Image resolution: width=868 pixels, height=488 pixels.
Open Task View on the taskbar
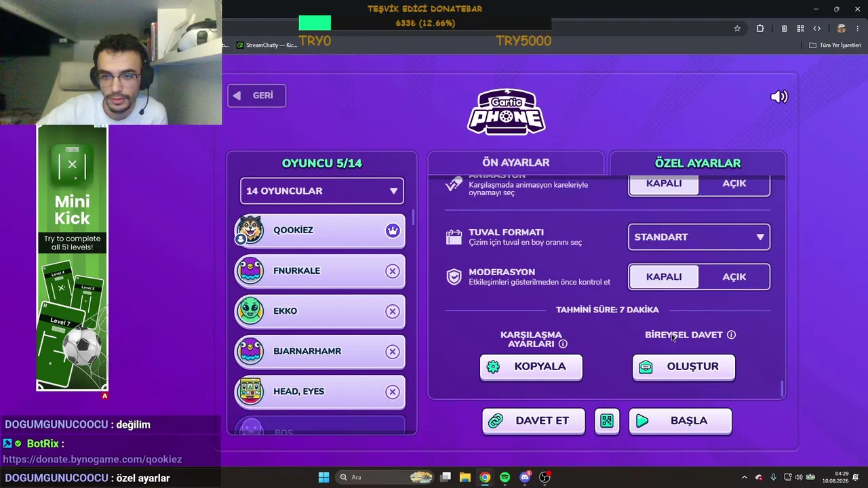(446, 477)
